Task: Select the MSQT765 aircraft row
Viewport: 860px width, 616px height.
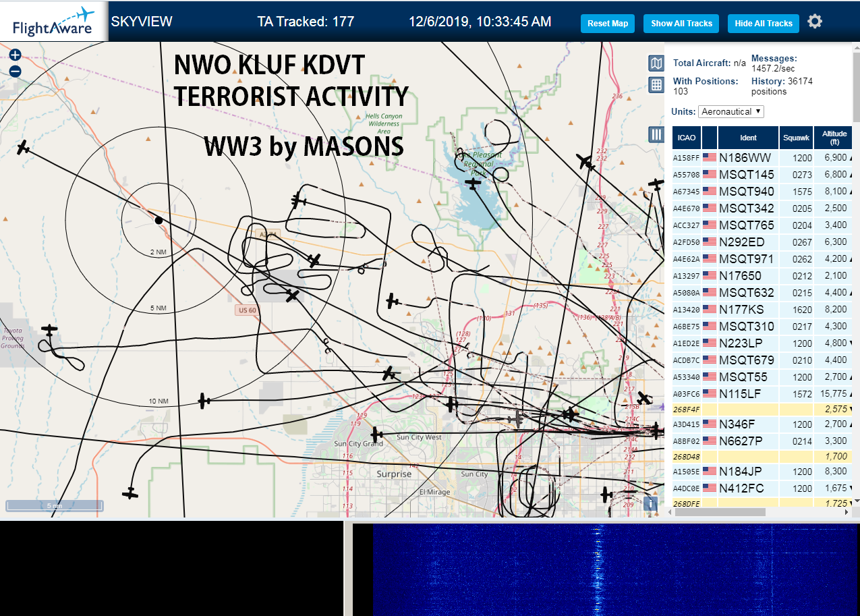Action: [x=763, y=225]
